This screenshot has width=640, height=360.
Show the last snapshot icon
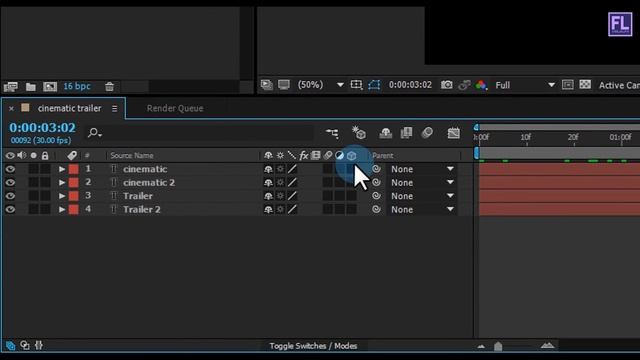tap(464, 85)
